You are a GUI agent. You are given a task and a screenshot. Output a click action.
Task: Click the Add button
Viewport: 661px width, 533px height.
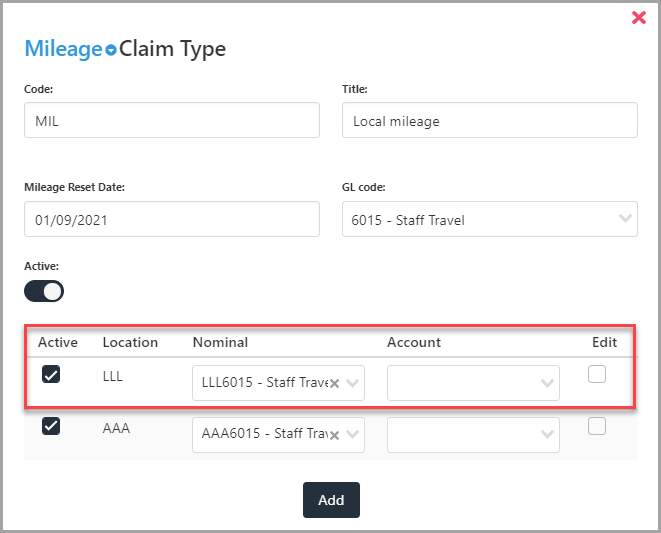pyautogui.click(x=331, y=500)
